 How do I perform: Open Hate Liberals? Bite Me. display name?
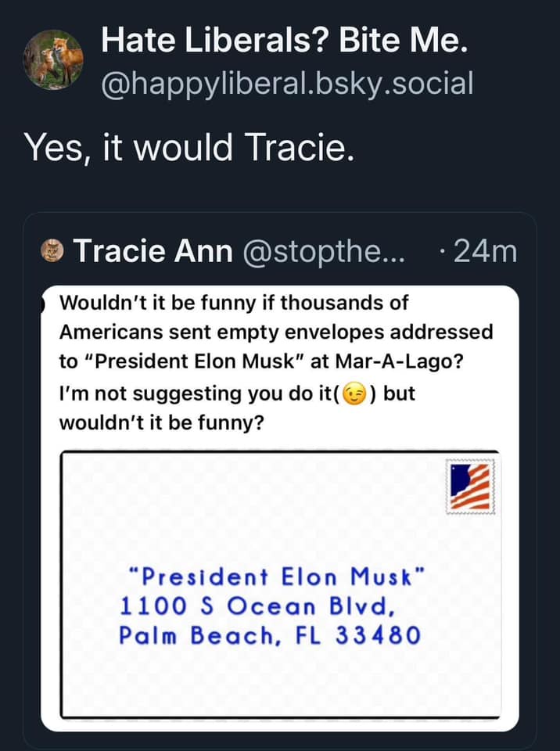(x=285, y=39)
